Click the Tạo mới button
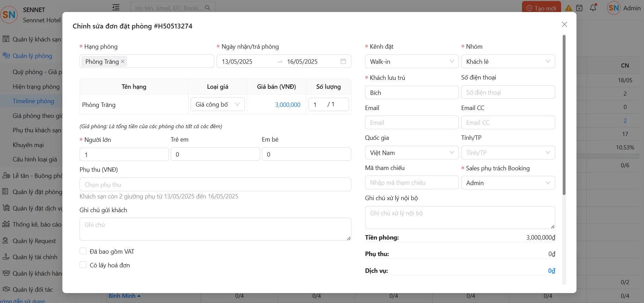Screen dimensions: 644x303 coord(541,8)
